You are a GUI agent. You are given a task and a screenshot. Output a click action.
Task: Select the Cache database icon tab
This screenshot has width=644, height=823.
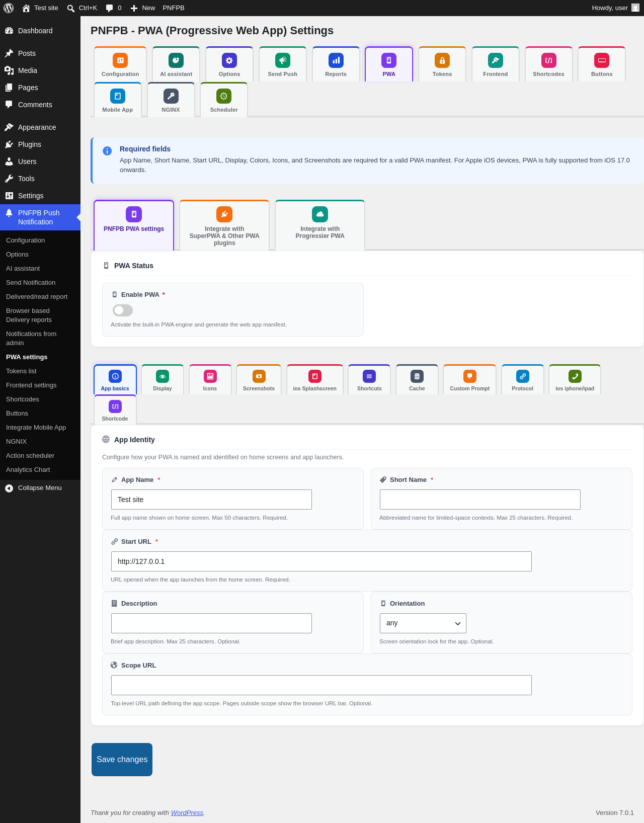point(417,376)
